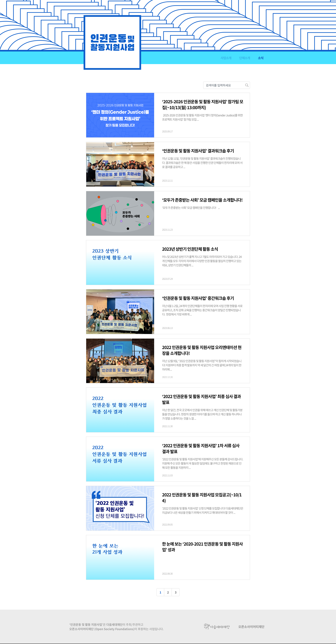Select current pagination page 1
Image resolution: width=336 pixels, height=644 pixels.
pyautogui.click(x=160, y=592)
